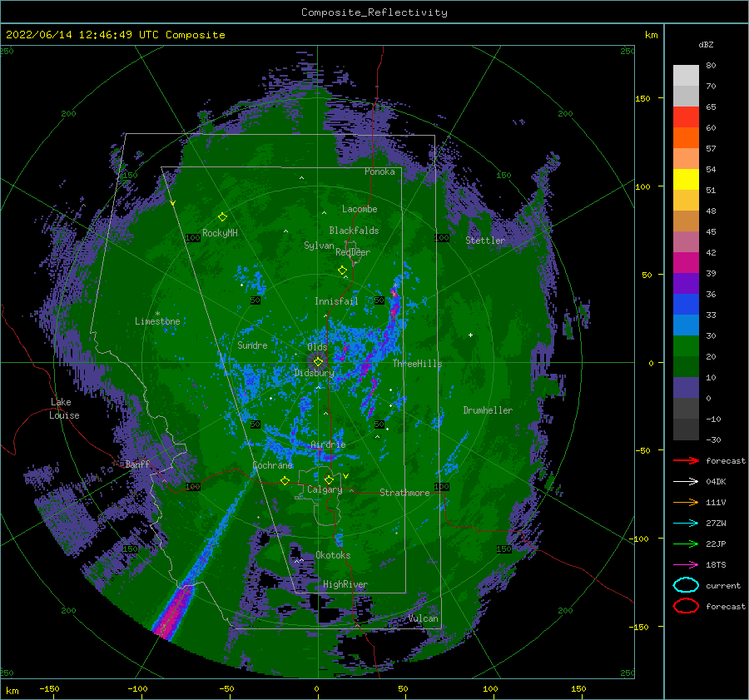Click the -30 value on dBZ scale
749x700 pixels.
pyautogui.click(x=713, y=439)
